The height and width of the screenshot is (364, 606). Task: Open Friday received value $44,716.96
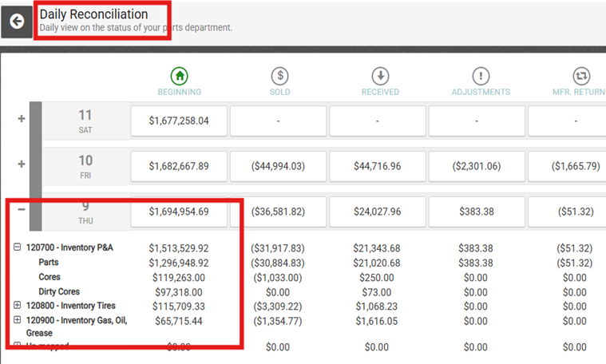(x=377, y=167)
